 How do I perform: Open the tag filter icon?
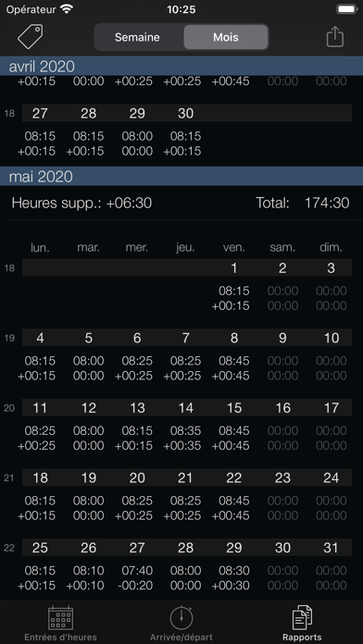coord(30,37)
